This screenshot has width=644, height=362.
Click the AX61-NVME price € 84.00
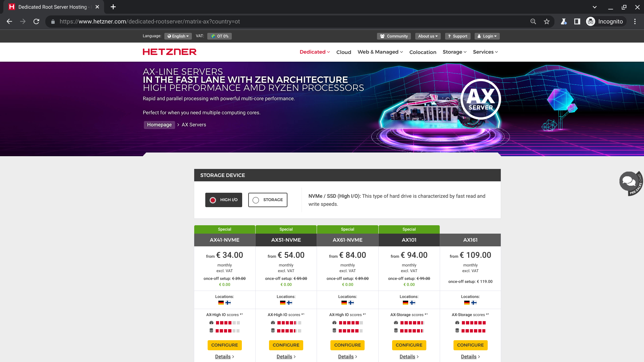(353, 255)
